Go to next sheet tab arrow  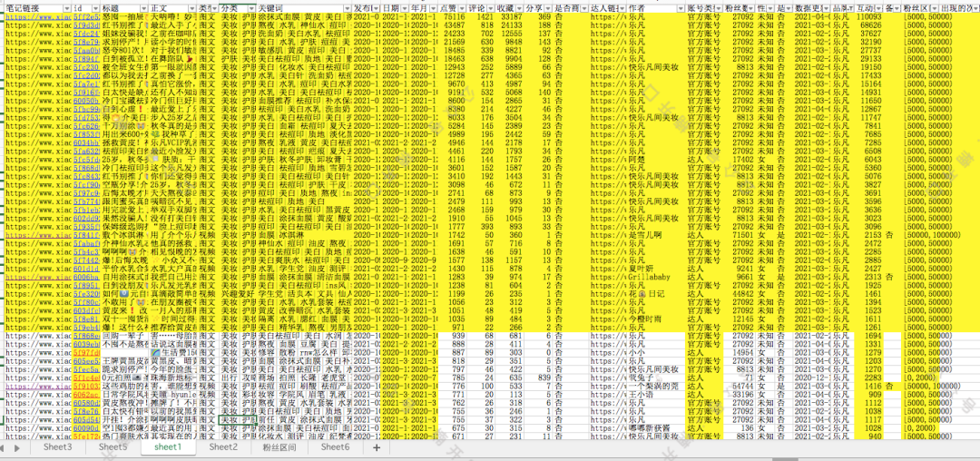point(17,448)
